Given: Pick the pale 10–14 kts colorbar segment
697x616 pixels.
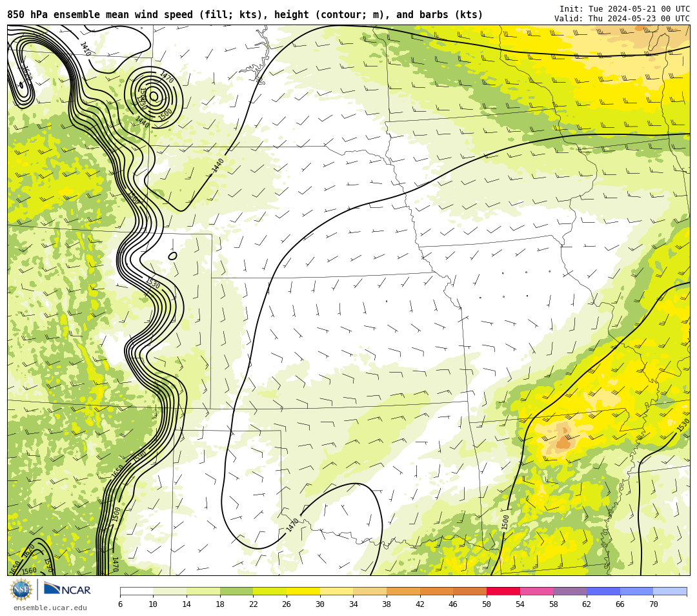Looking at the screenshot, I should pyautogui.click(x=170, y=591).
